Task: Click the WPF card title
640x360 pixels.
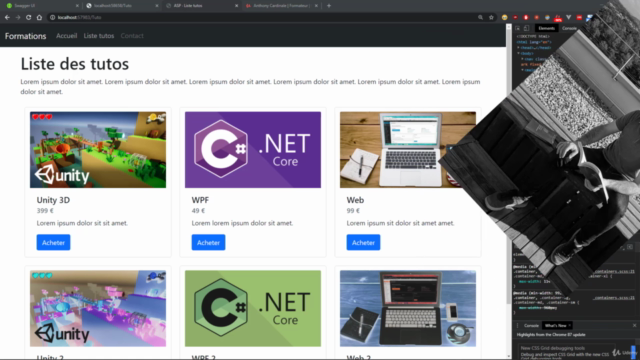Action: click(x=200, y=200)
